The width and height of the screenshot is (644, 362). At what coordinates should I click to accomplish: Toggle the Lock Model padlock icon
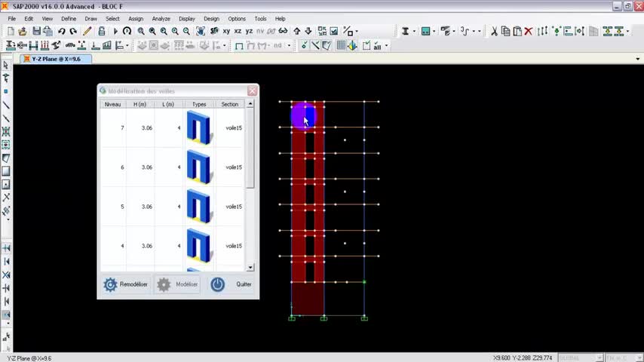(102, 31)
